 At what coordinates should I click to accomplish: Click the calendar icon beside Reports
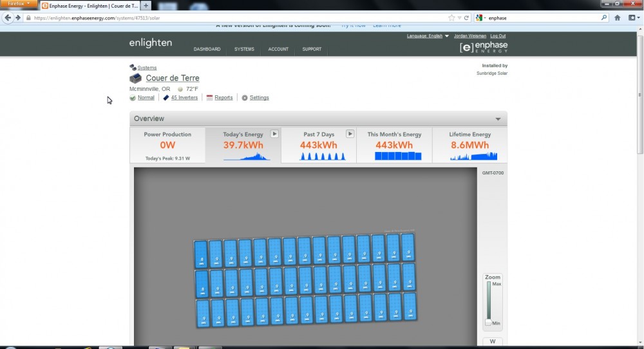pyautogui.click(x=209, y=98)
